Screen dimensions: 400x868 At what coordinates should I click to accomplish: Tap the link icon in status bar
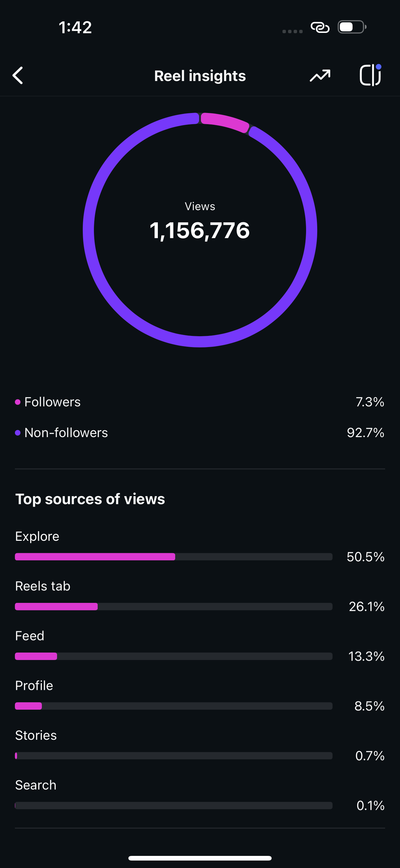(x=320, y=27)
